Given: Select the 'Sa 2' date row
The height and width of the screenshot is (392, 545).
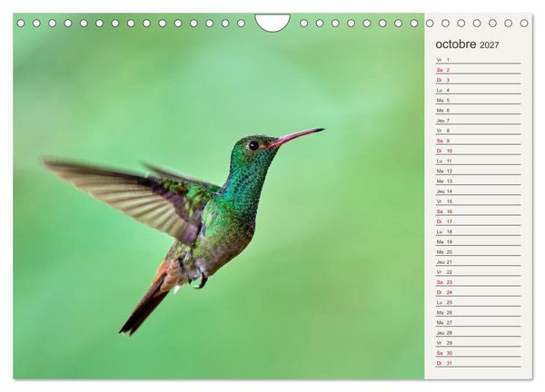Looking at the screenshot, I should [479, 70].
